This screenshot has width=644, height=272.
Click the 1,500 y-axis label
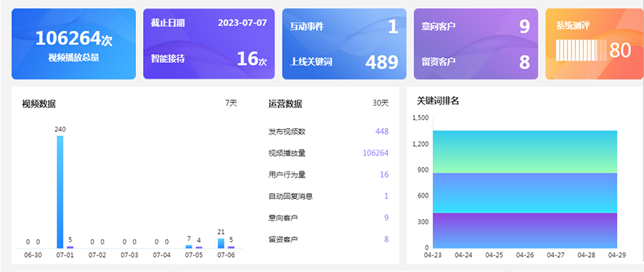421,118
